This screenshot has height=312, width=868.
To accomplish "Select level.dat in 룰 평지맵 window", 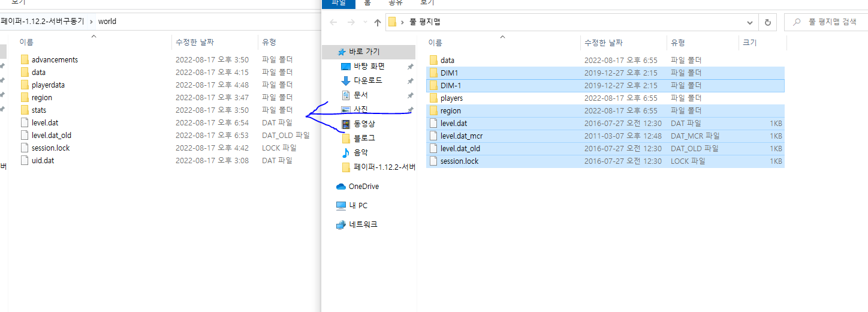I will (x=454, y=123).
